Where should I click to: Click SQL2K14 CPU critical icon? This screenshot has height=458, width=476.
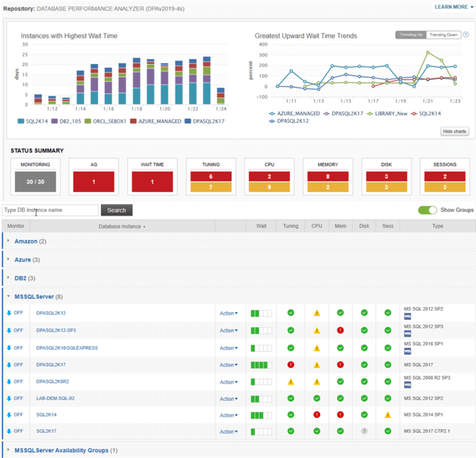point(317,415)
